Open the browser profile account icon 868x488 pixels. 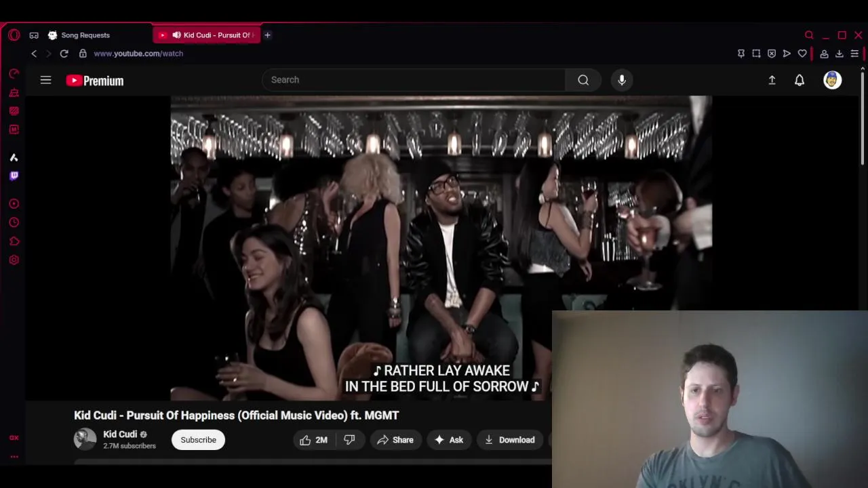pyautogui.click(x=824, y=54)
